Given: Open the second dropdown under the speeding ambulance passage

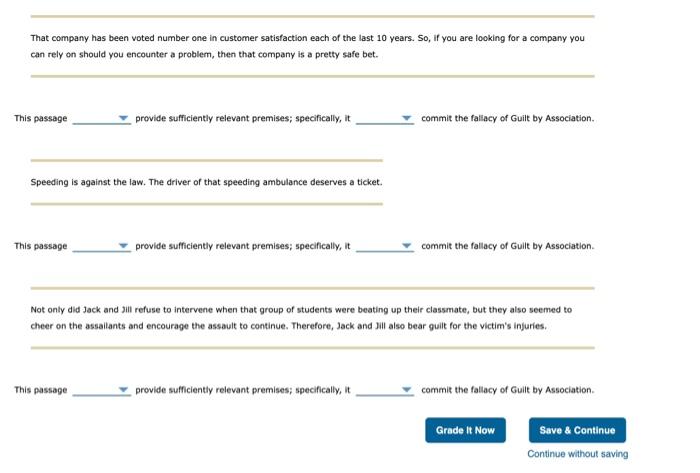Looking at the screenshot, I should (385, 246).
